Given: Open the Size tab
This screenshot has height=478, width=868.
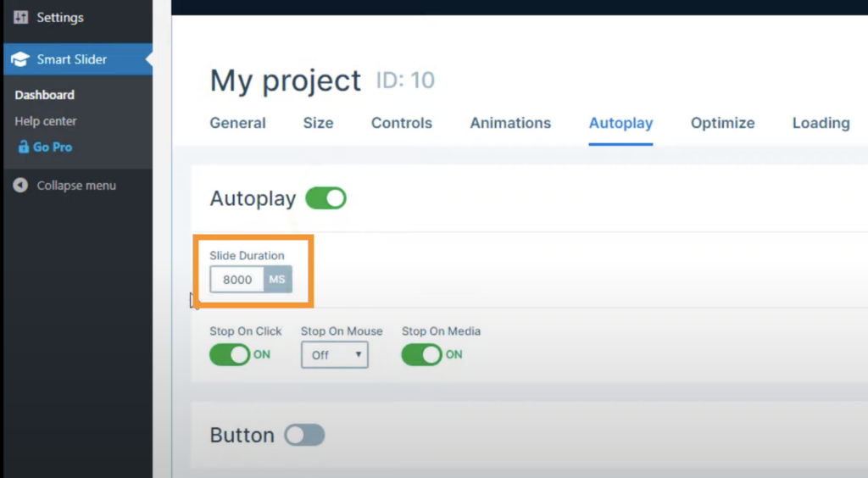Looking at the screenshot, I should tap(318, 124).
